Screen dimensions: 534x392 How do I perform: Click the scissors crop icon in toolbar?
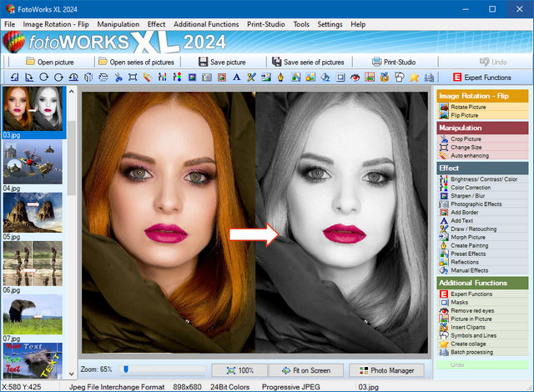pyautogui.click(x=118, y=78)
